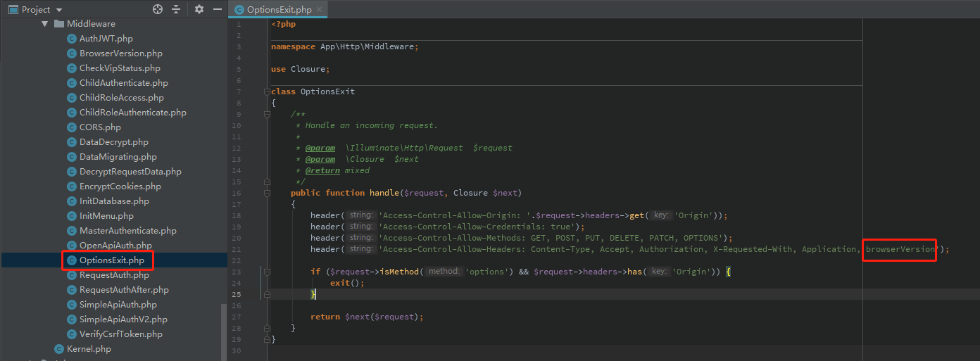This screenshot has width=980, height=361.
Task: Place cursor on 'use Closure;' line
Action: point(300,69)
